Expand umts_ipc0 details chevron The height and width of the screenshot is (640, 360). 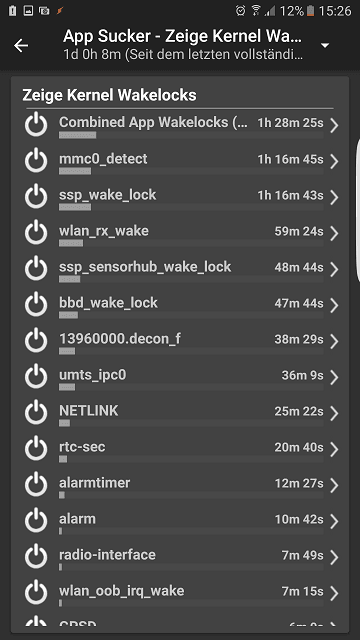pos(334,377)
